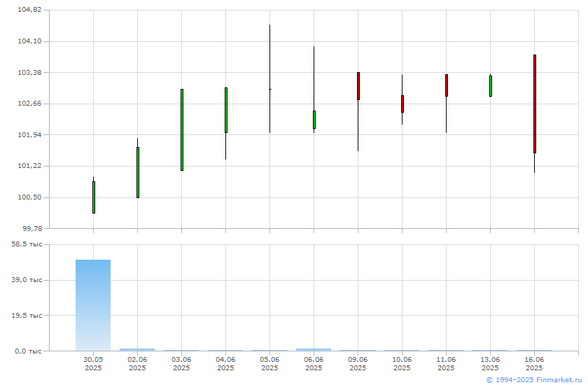Click the 03.06 2025 date label
The height and width of the screenshot is (385, 588).
coord(181,363)
